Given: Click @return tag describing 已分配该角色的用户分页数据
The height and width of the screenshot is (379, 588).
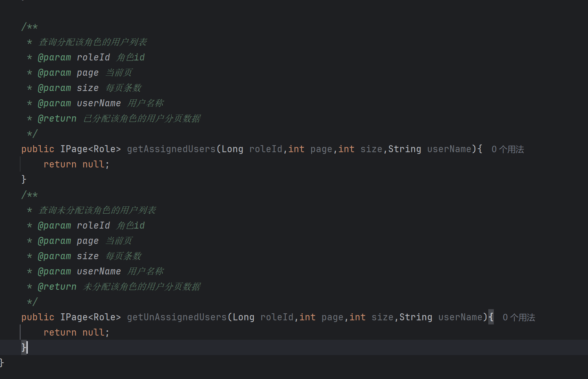Looking at the screenshot, I should pyautogui.click(x=57, y=119).
